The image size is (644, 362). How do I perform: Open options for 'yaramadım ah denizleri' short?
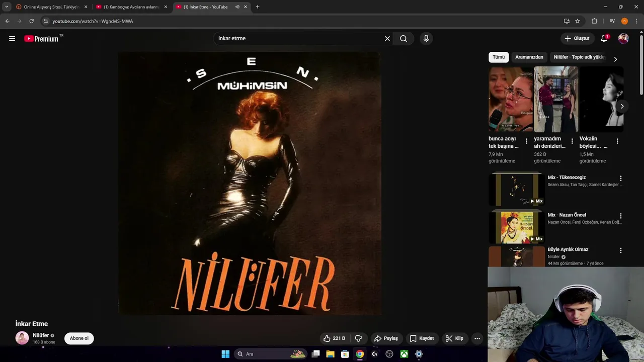tap(572, 141)
